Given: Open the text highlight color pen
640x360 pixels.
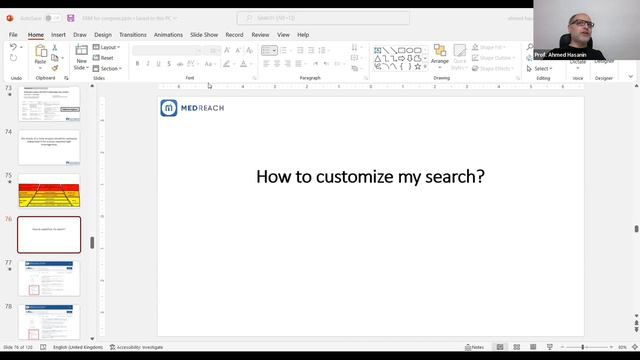Looking at the screenshot, I should [x=228, y=64].
